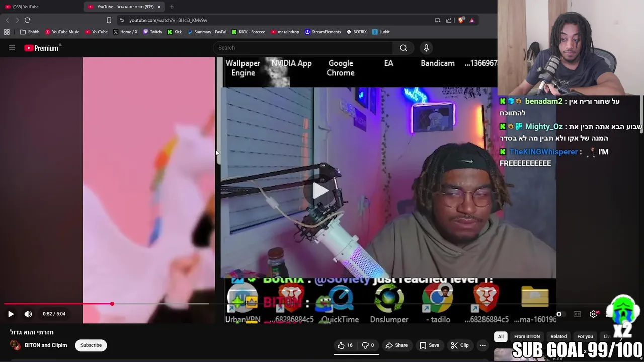Open the StreamElements bookmark
The width and height of the screenshot is (644, 362).
pyautogui.click(x=323, y=32)
